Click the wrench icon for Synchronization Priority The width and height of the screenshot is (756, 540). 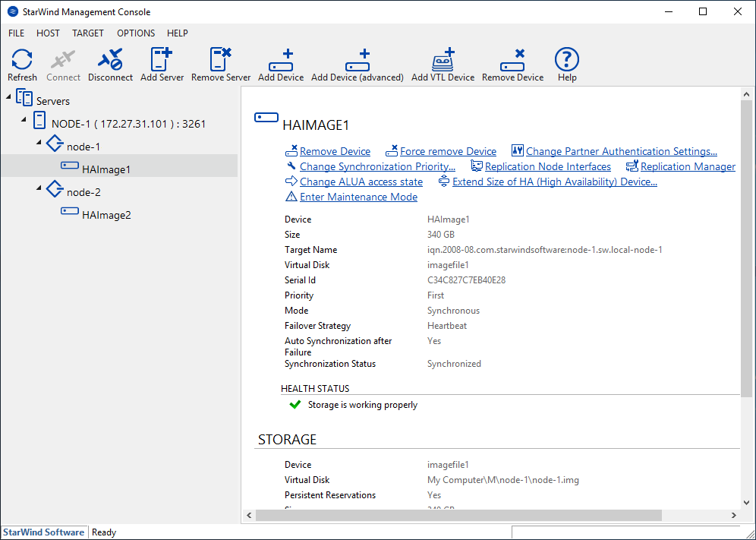(291, 166)
